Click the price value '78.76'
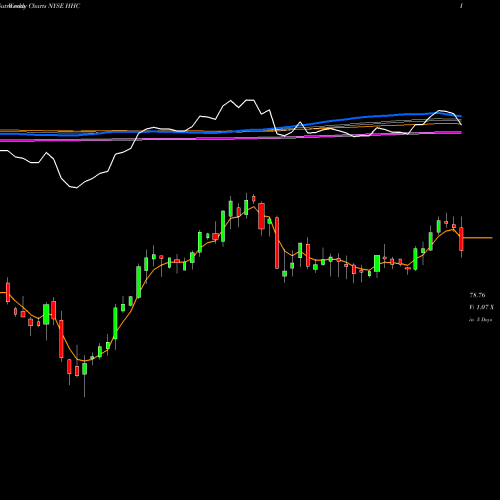Viewport: 500px width, 500px height. 477,295
